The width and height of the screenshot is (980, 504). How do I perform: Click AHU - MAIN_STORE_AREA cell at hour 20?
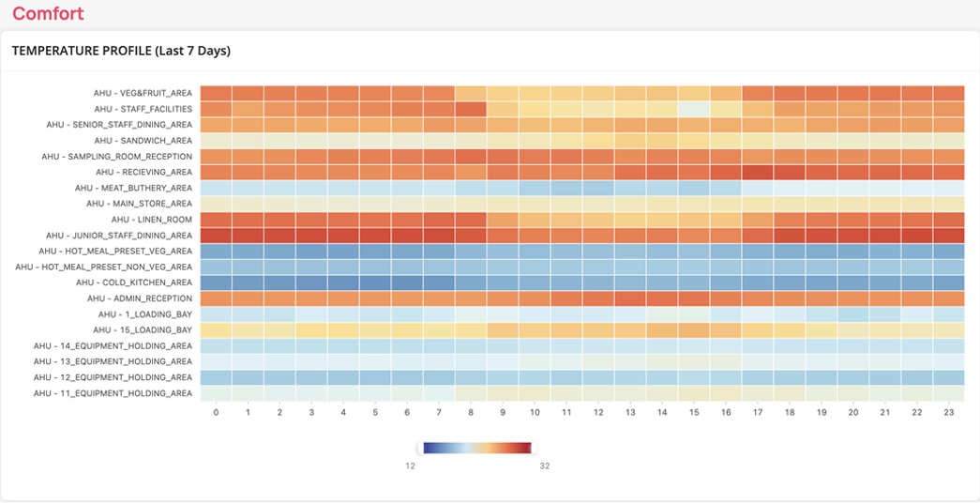(x=852, y=204)
